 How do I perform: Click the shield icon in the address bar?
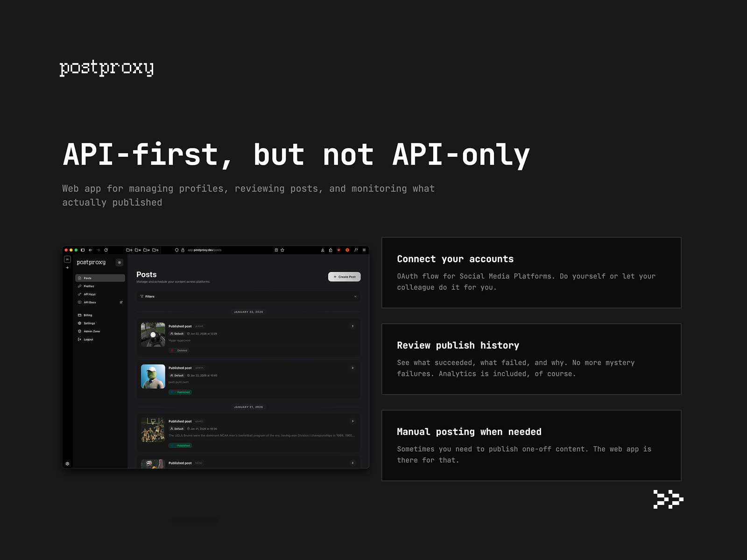pyautogui.click(x=176, y=250)
